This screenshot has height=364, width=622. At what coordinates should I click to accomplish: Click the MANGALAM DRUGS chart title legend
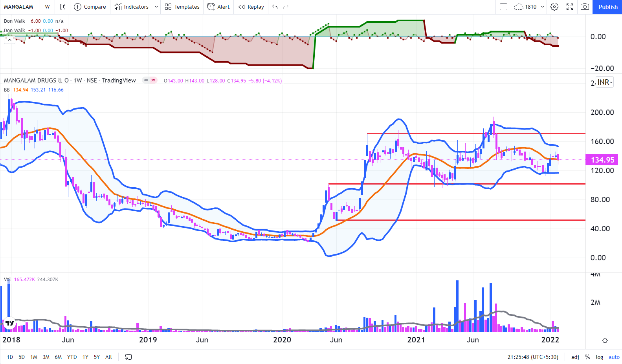(70, 80)
